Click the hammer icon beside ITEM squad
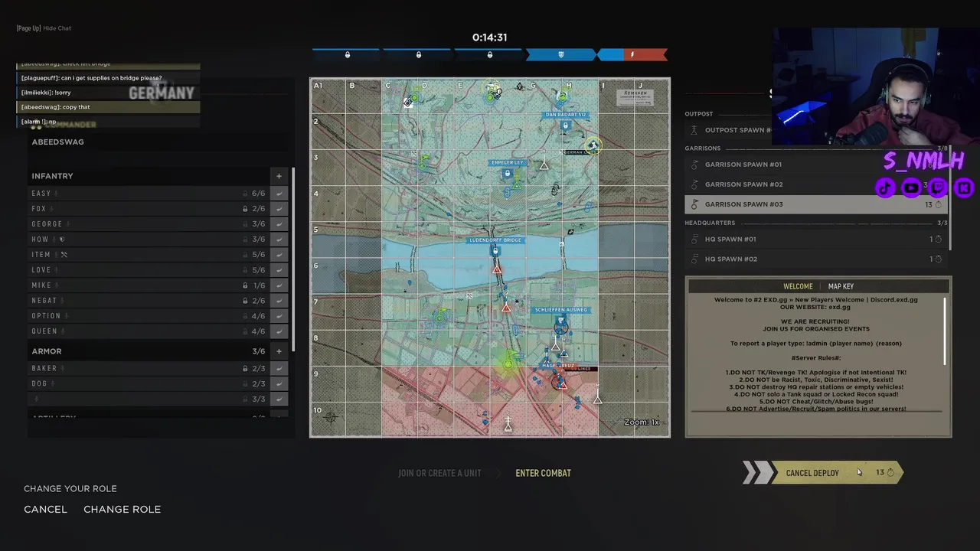The height and width of the screenshot is (551, 980). point(64,255)
